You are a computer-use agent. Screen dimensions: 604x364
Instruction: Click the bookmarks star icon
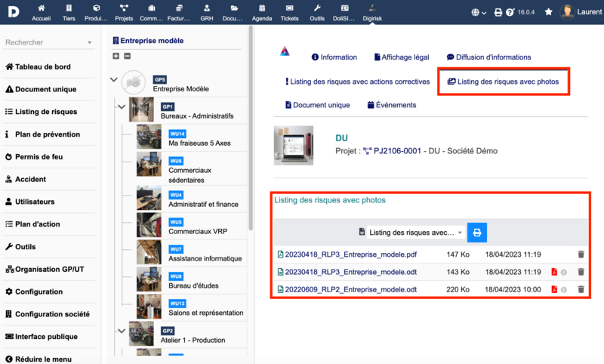[x=549, y=12]
